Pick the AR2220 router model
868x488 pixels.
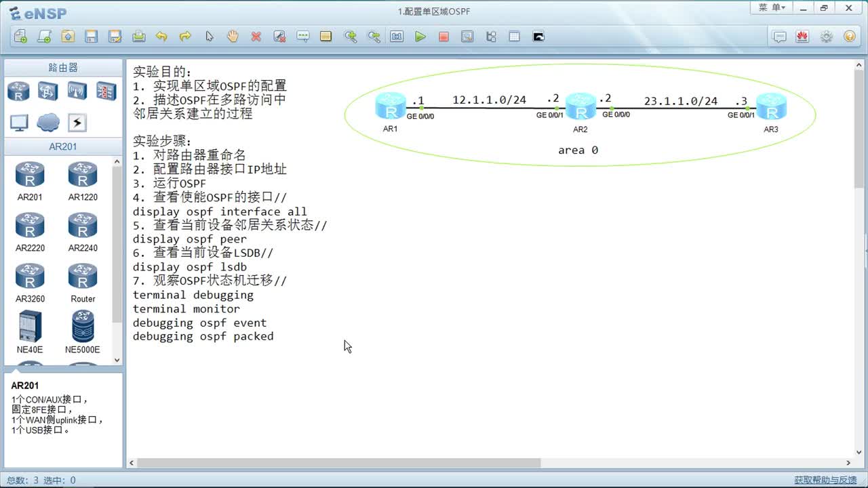pyautogui.click(x=30, y=232)
